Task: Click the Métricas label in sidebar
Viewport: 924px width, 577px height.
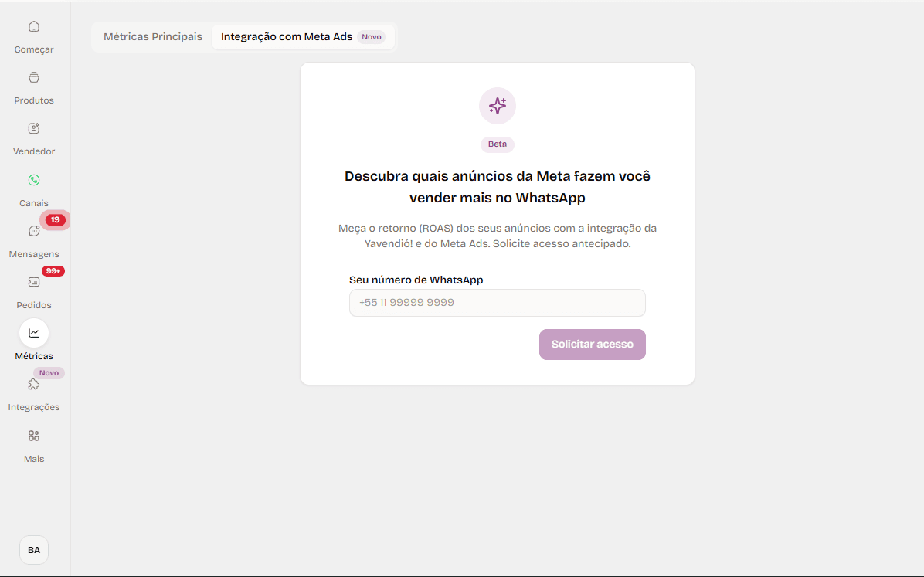Action: (33, 356)
